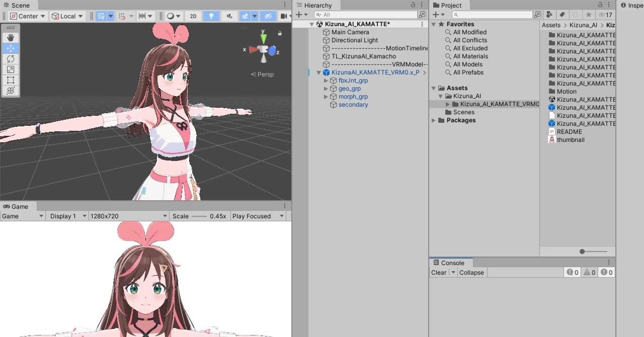This screenshot has height=337, width=644.
Task: Select Main Camera in Hierarchy
Action: click(x=350, y=32)
